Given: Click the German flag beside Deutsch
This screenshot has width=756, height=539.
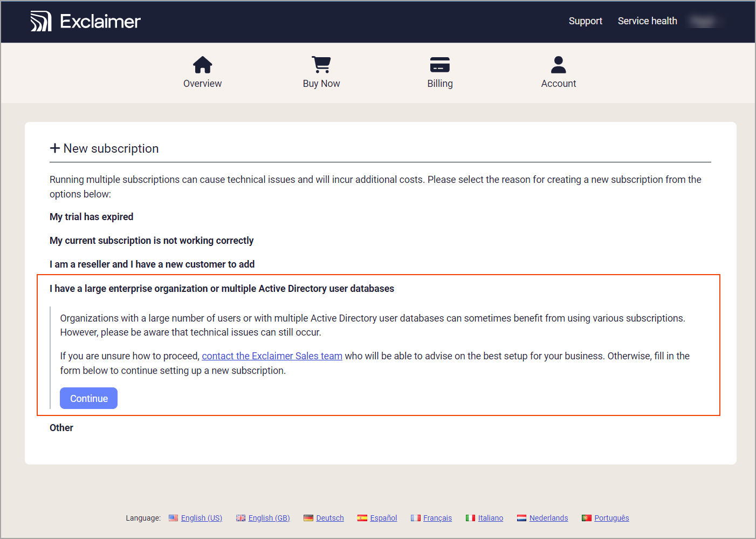Looking at the screenshot, I should [x=308, y=517].
